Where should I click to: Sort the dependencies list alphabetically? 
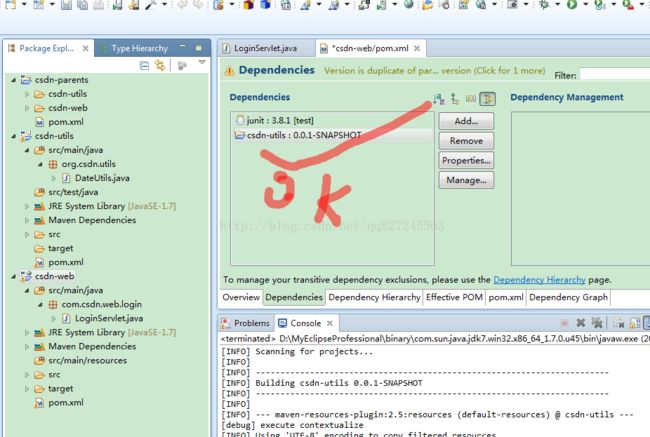(439, 99)
